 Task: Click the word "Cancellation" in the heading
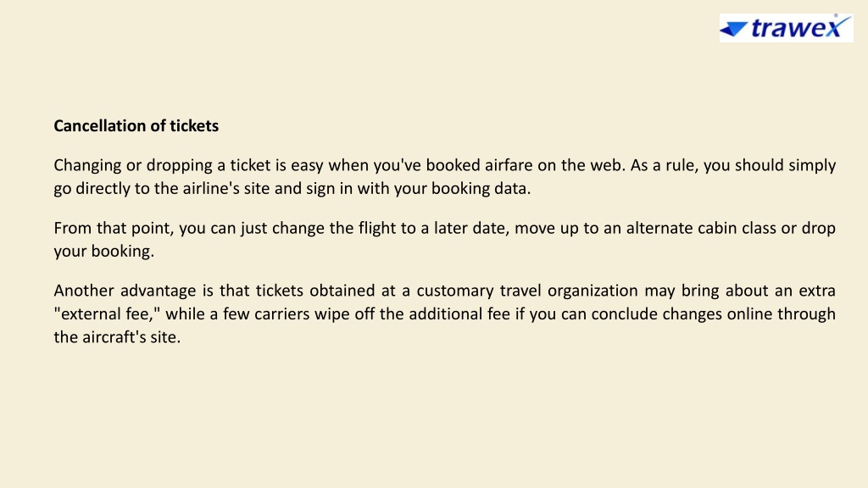pos(100,125)
